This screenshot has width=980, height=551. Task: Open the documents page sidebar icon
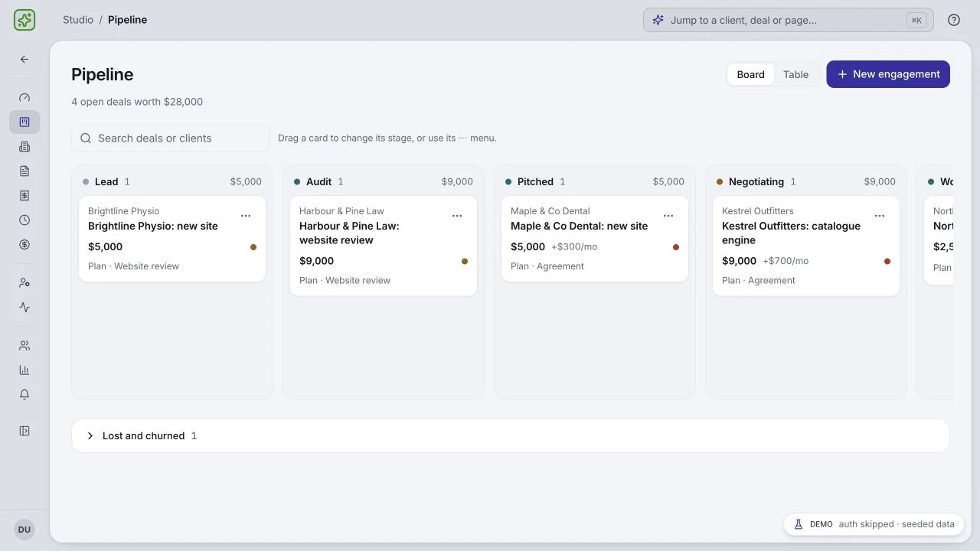point(24,171)
